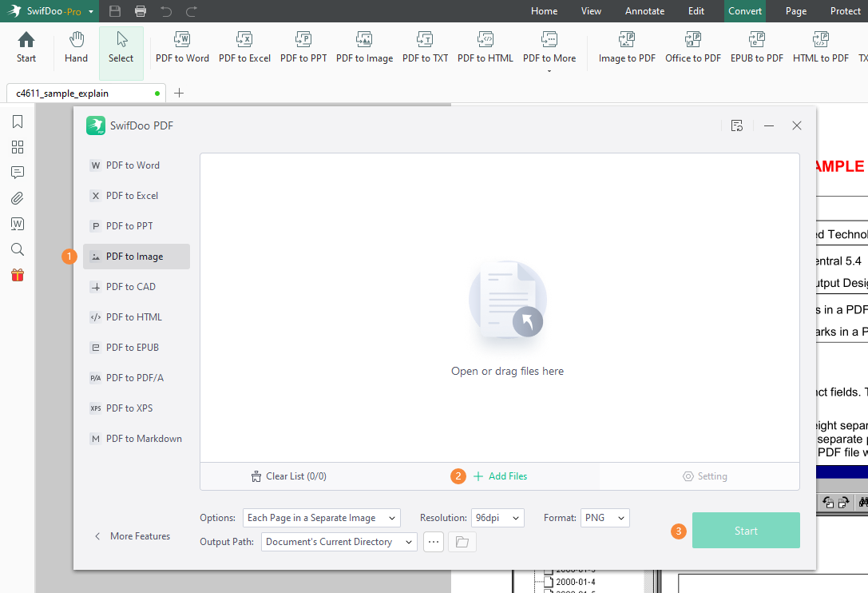Expand the PDF to More dropdown
The width and height of the screenshot is (868, 593).
pyautogui.click(x=549, y=51)
